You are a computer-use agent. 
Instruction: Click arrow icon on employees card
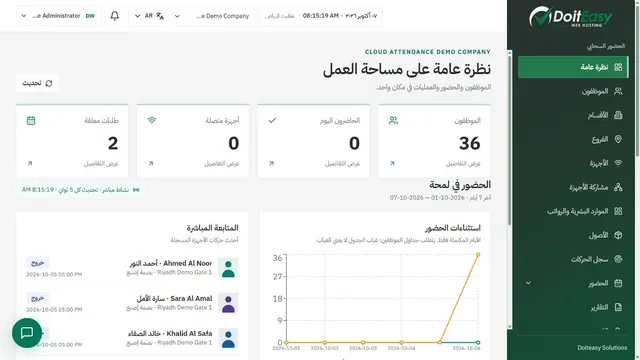[392, 163]
